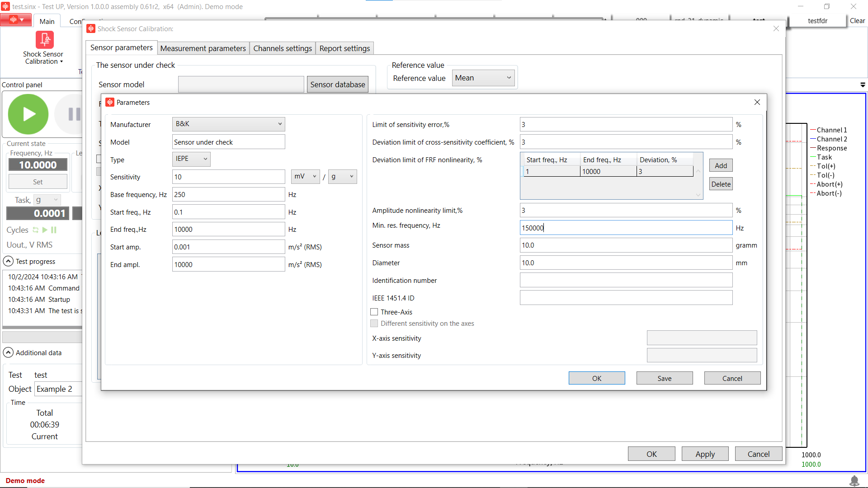Cancel the Parameters dialog

click(x=732, y=378)
